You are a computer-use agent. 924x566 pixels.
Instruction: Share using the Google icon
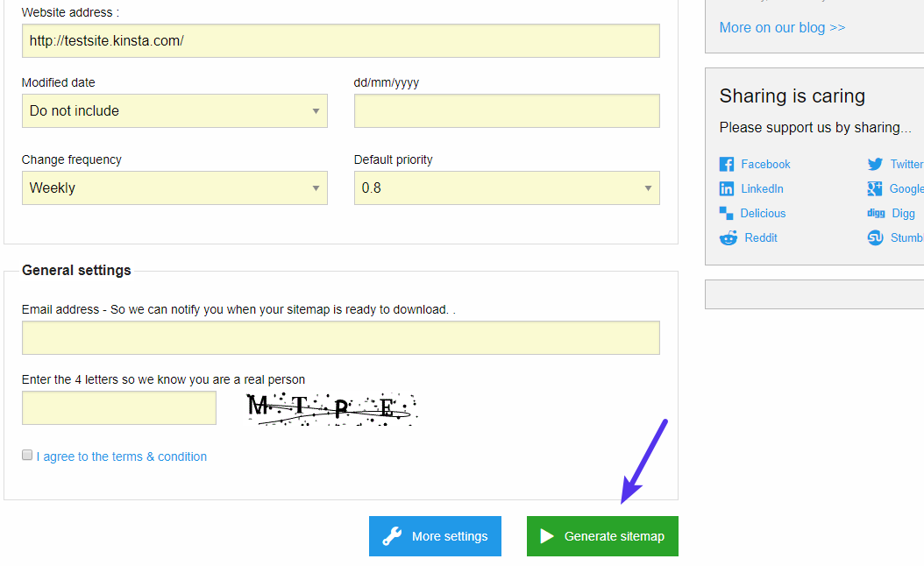[874, 188]
